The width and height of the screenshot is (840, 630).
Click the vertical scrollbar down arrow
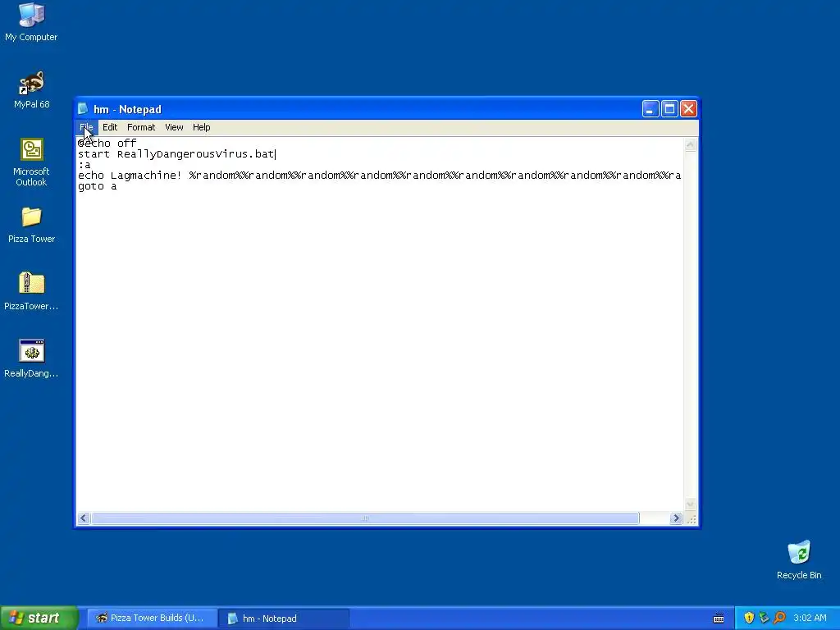tap(691, 504)
